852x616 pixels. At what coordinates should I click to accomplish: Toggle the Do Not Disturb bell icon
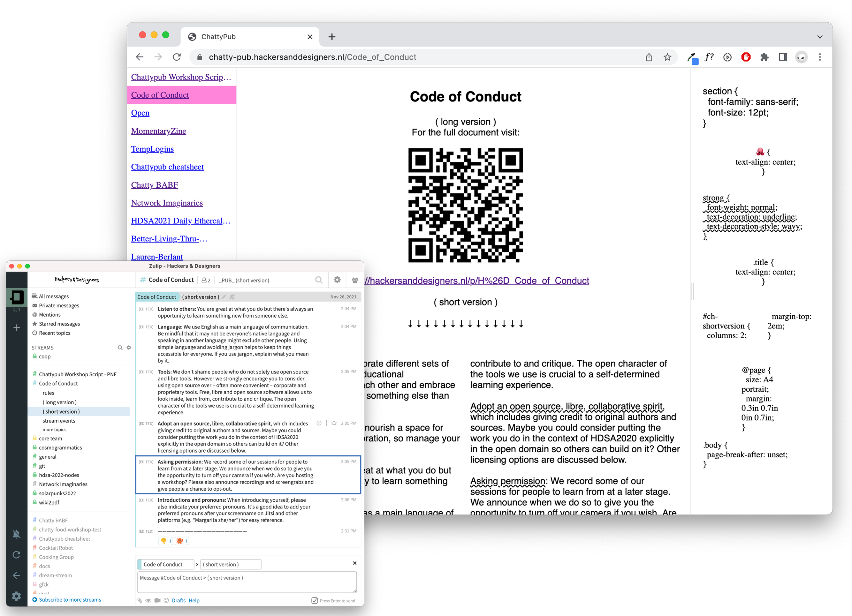(x=16, y=534)
